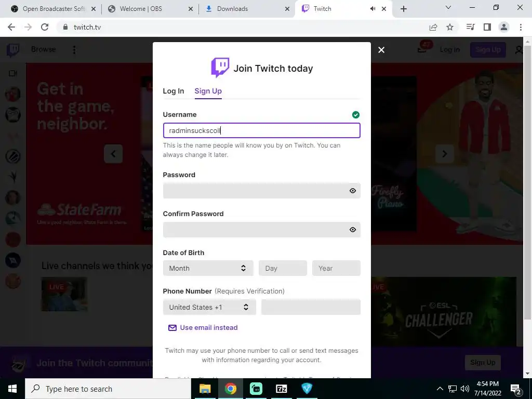Click the Log In button in Twitch header

point(450,50)
